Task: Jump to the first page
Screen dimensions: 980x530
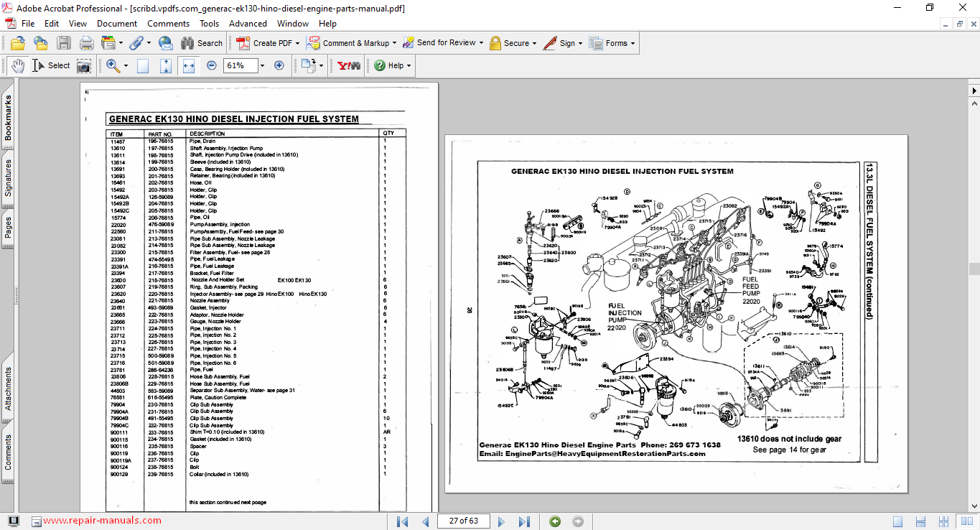Action: 403,521
